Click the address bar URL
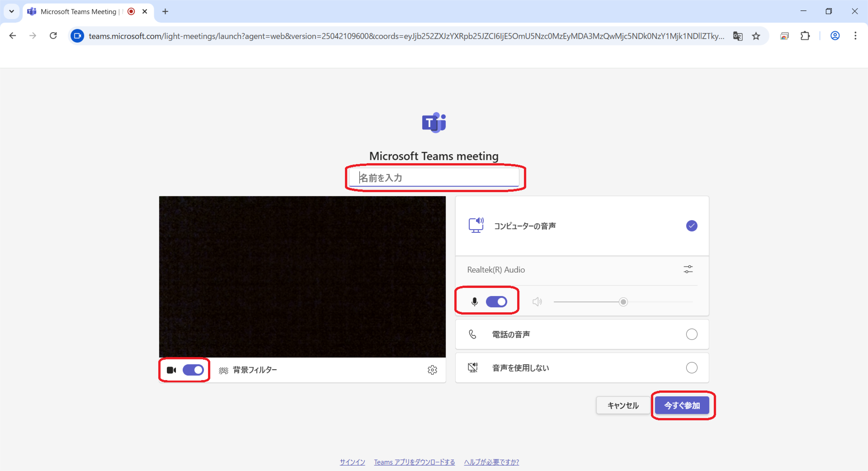Screen dimensions: 868x471 406,36
